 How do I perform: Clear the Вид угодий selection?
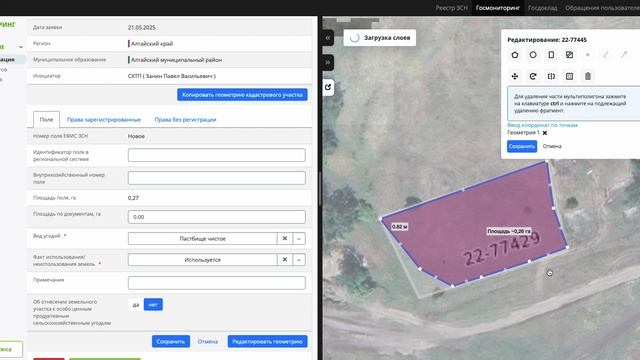[285, 238]
